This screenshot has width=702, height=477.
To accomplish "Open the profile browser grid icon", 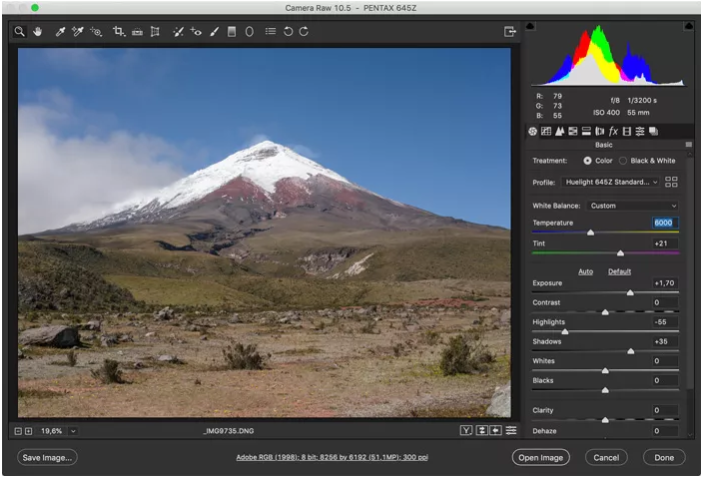I will (671, 182).
